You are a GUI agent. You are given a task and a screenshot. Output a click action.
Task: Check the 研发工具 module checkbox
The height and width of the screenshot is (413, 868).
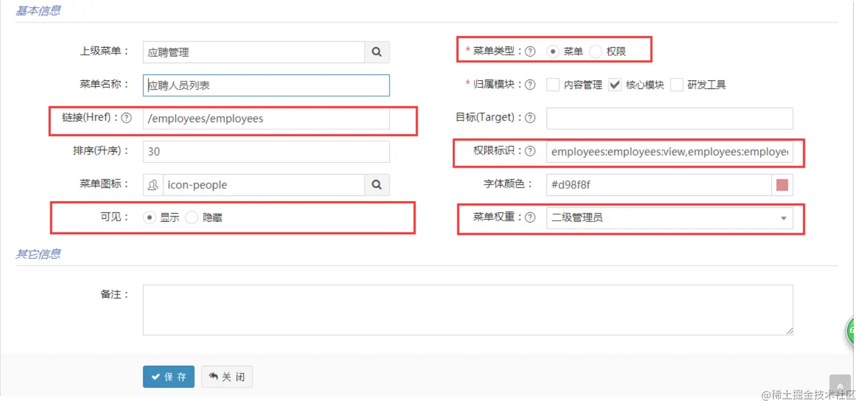tap(677, 85)
